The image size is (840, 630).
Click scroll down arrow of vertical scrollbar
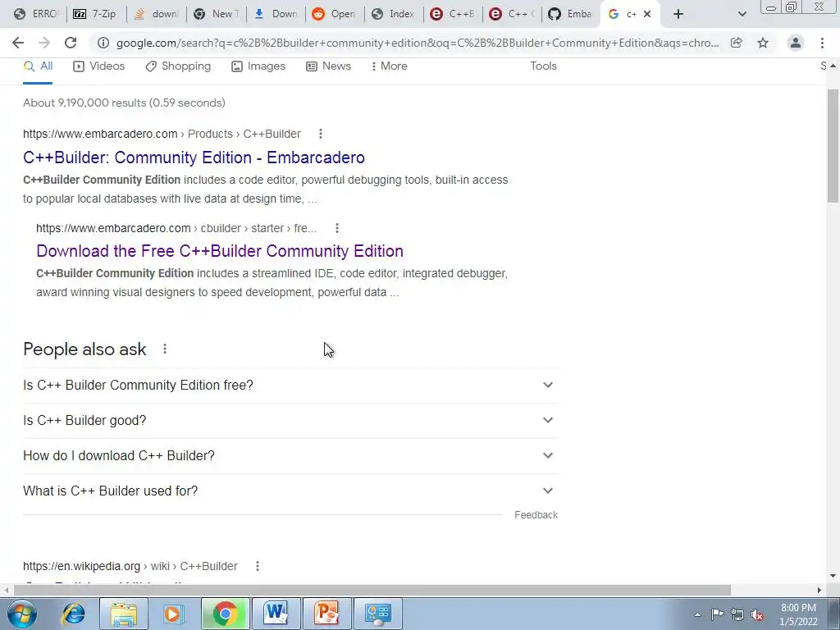click(833, 577)
